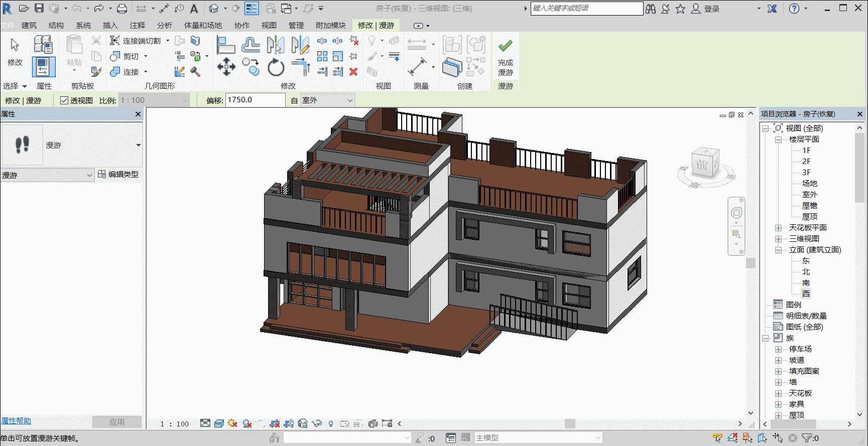
Task: Select the Modify arrow tool
Action: tap(15, 45)
